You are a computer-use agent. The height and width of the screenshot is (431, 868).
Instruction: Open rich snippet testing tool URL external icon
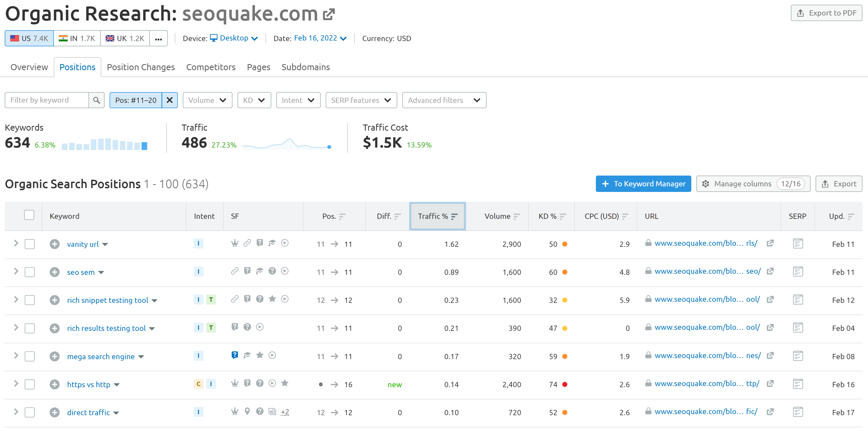[x=770, y=299]
